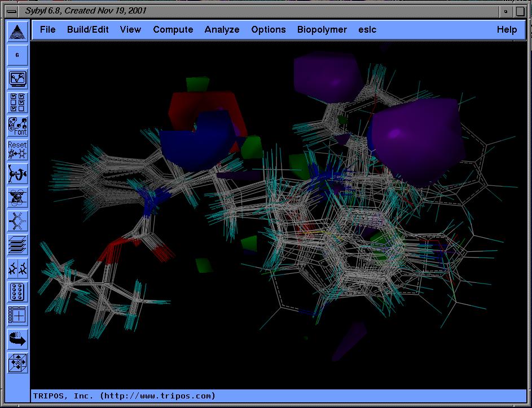The width and height of the screenshot is (532, 408).
Task: Open the monitor display with graph icon
Action: tap(17, 79)
